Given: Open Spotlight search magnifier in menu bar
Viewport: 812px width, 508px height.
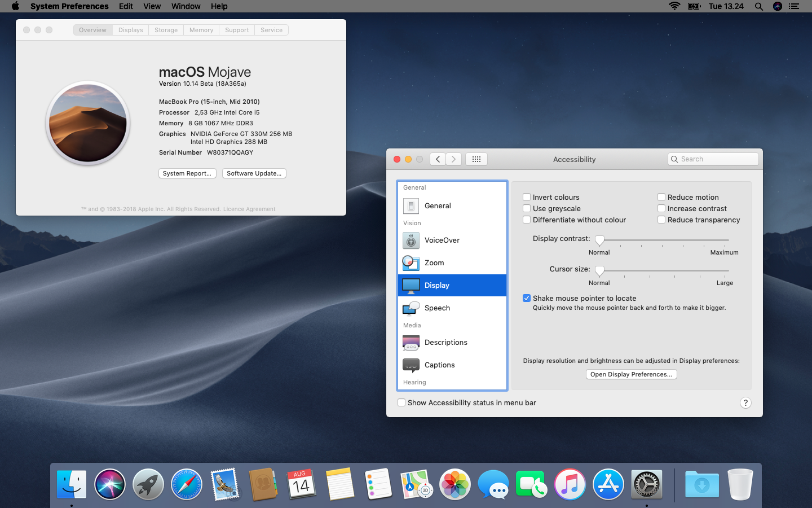Looking at the screenshot, I should (759, 6).
